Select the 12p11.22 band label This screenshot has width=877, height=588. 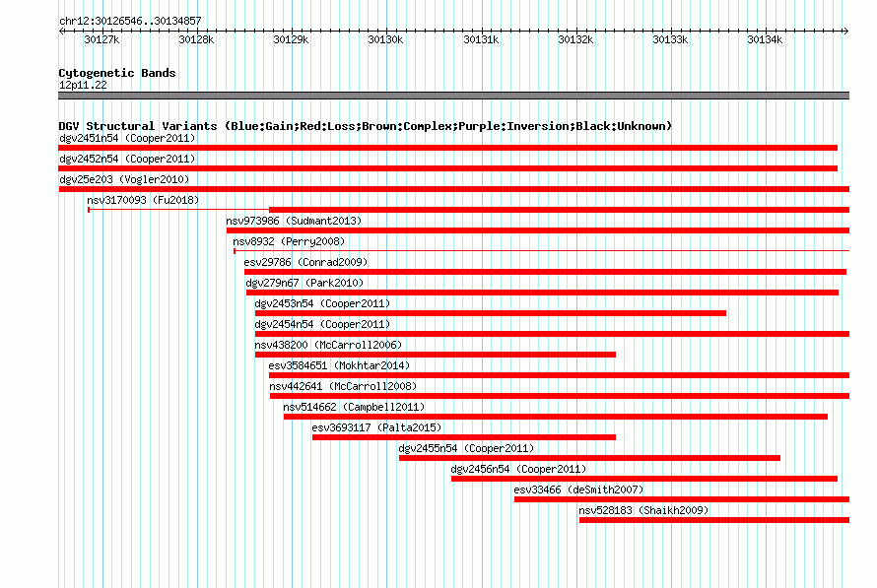(83, 85)
